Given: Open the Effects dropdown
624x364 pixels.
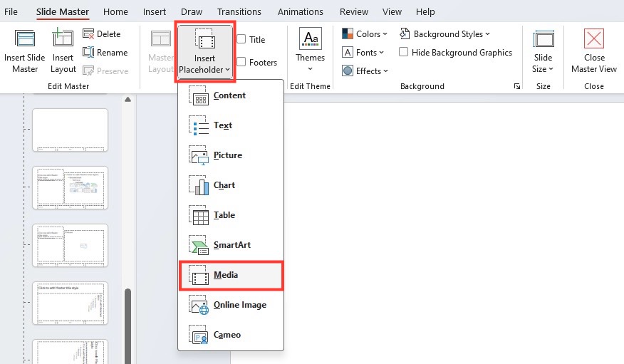Looking at the screenshot, I should click(365, 71).
